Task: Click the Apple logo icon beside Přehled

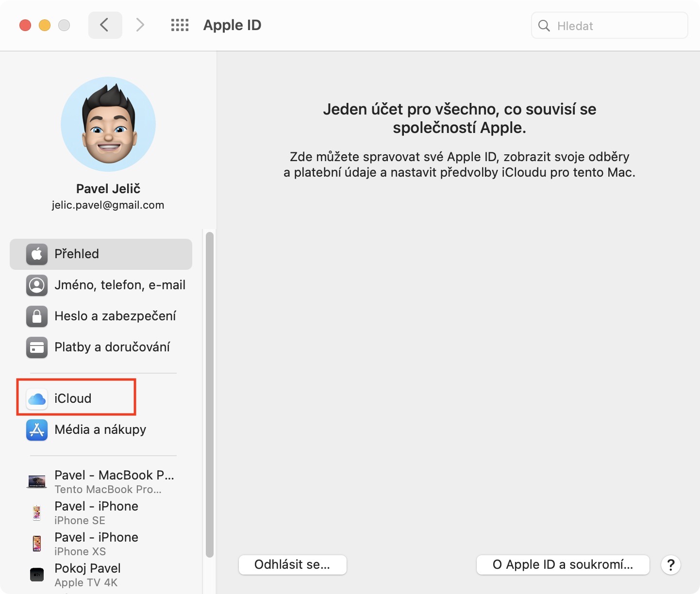Action: 37,254
